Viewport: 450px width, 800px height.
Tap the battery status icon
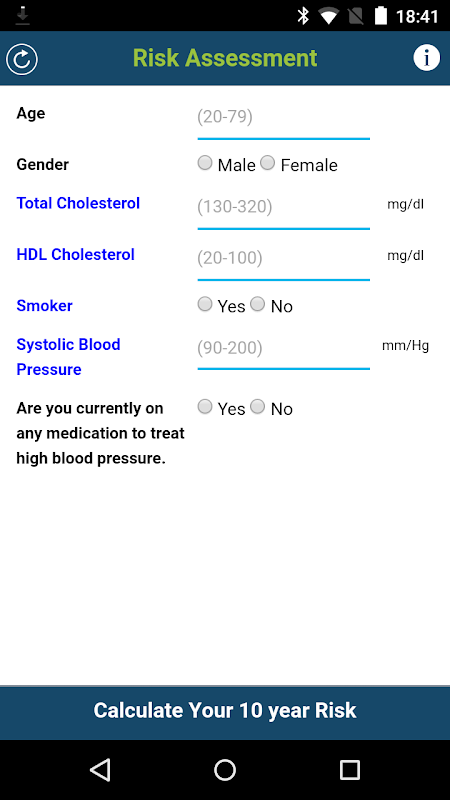[381, 16]
